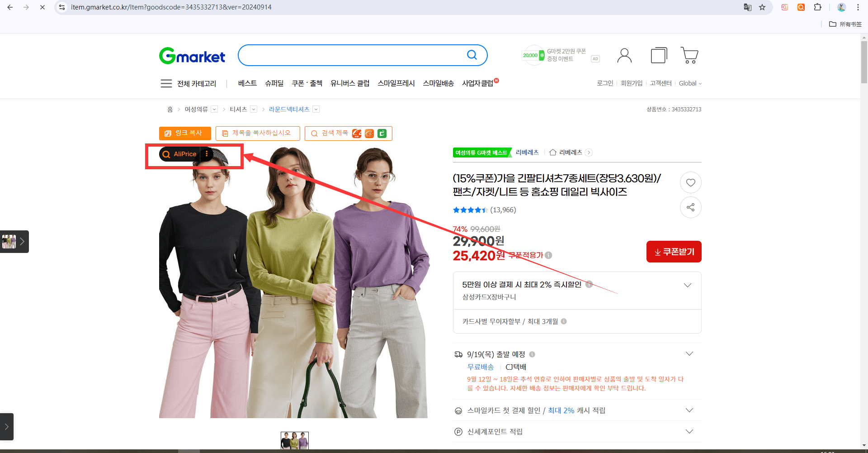Click the red 쿠폰받기 button
This screenshot has height=453, width=868.
click(x=674, y=252)
